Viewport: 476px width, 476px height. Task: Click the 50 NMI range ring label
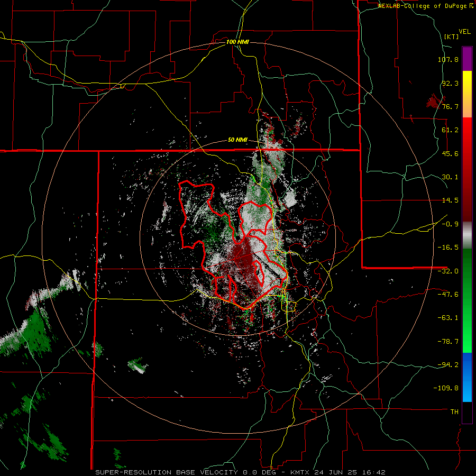point(237,140)
